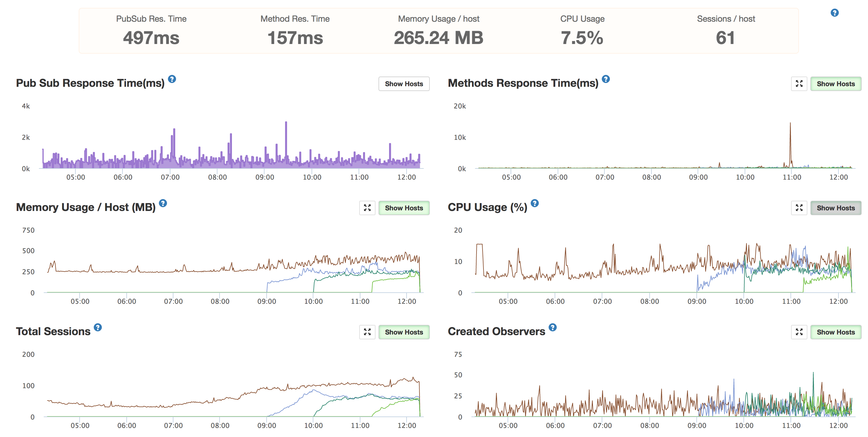868x437 pixels.
Task: Open the dashboard help icon near Sessions / host
Action: click(834, 13)
